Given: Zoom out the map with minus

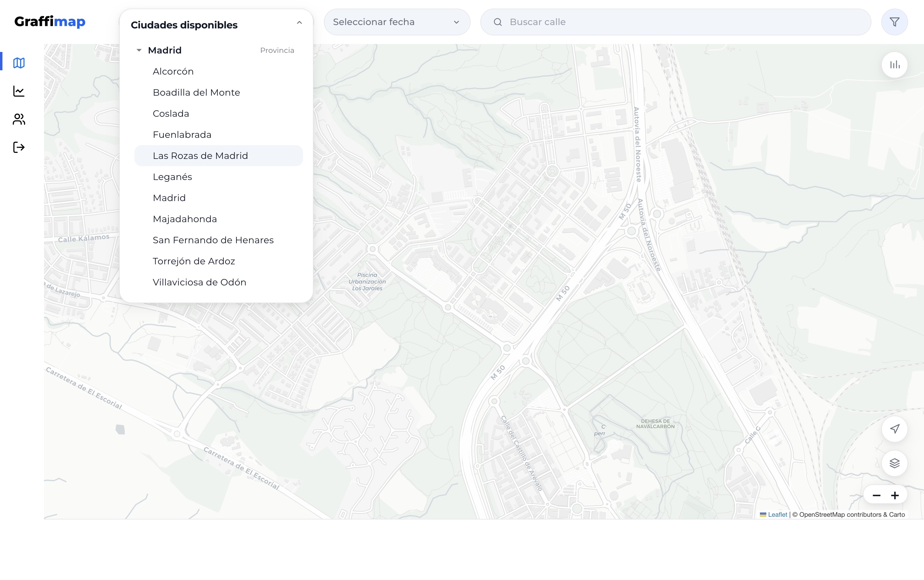Looking at the screenshot, I should coord(876,496).
